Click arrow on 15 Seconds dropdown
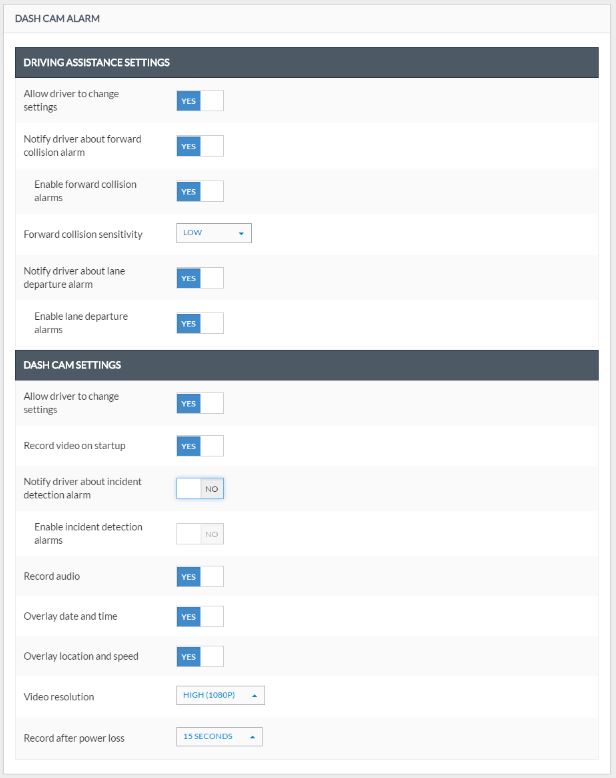 252,737
